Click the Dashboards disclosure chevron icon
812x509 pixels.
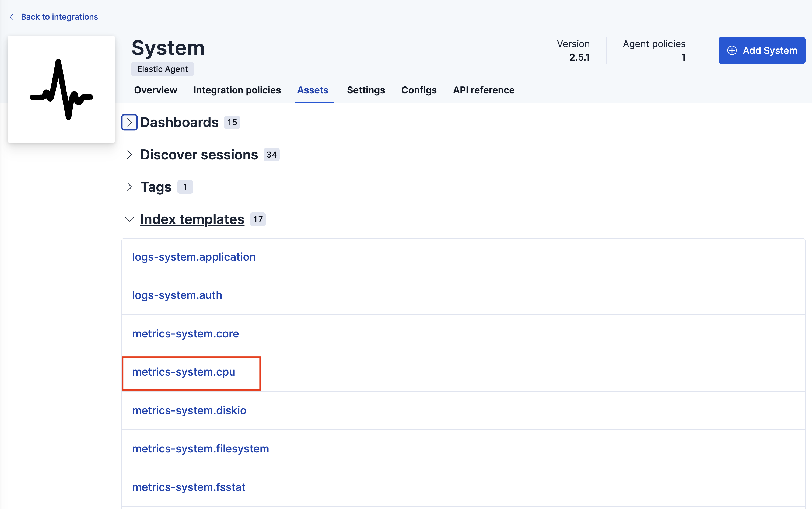tap(129, 122)
